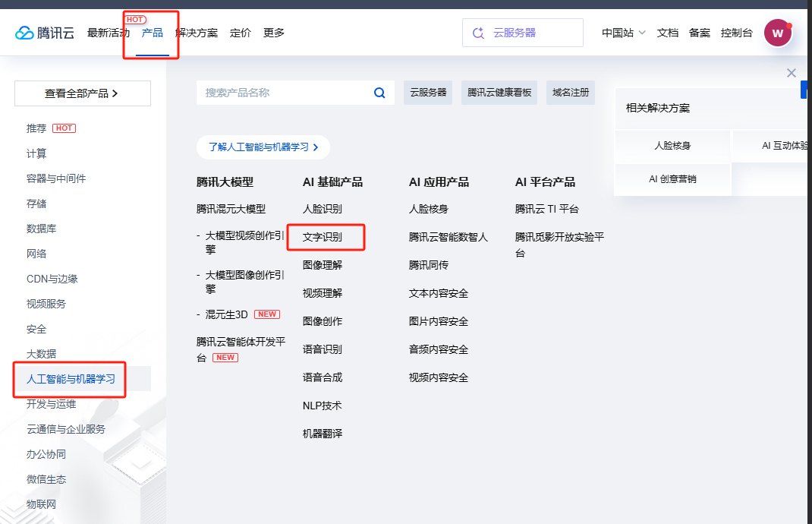Viewport: 812px width, 524px height.
Task: Click the AI search icon in top search box
Action: coord(479,33)
